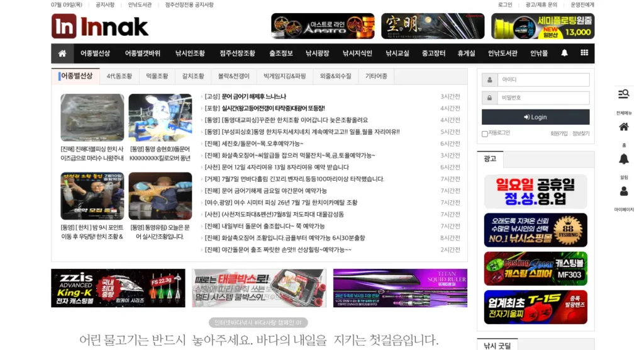Open the Titan Squid Ruler banner

coord(400,288)
